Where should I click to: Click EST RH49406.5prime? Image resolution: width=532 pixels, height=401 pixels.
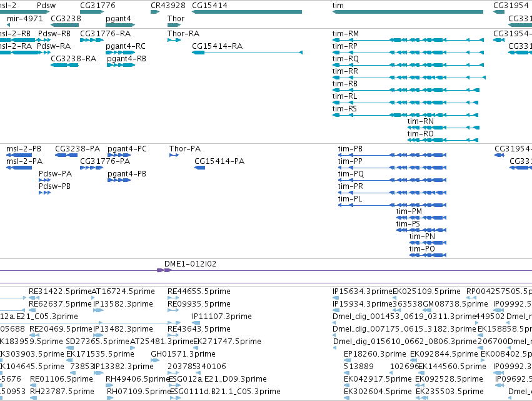pyautogui.click(x=109, y=385)
